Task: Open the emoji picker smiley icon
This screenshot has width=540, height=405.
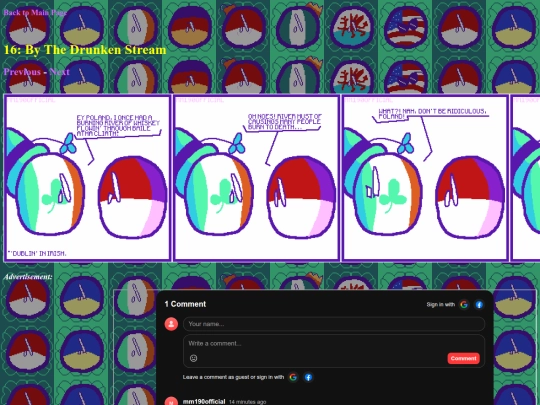Action: (194, 358)
